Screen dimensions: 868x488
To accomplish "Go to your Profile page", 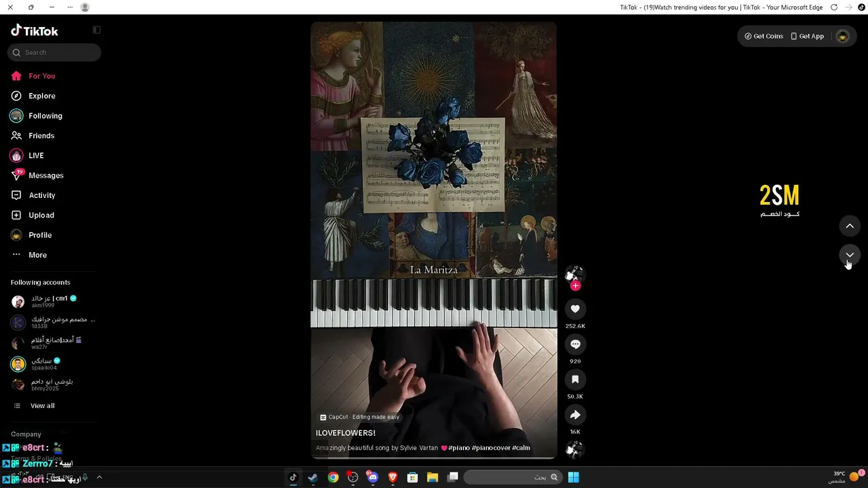I will (40, 235).
